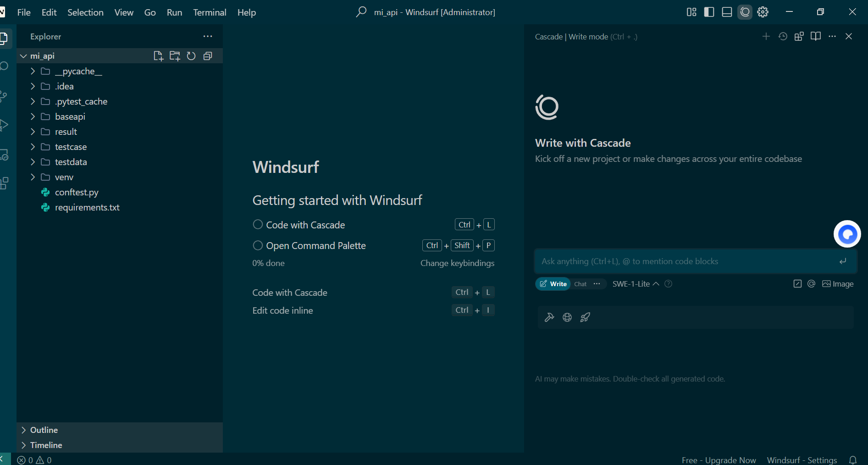Open Cascade plugins grid icon
The width and height of the screenshot is (868, 465).
(x=799, y=36)
